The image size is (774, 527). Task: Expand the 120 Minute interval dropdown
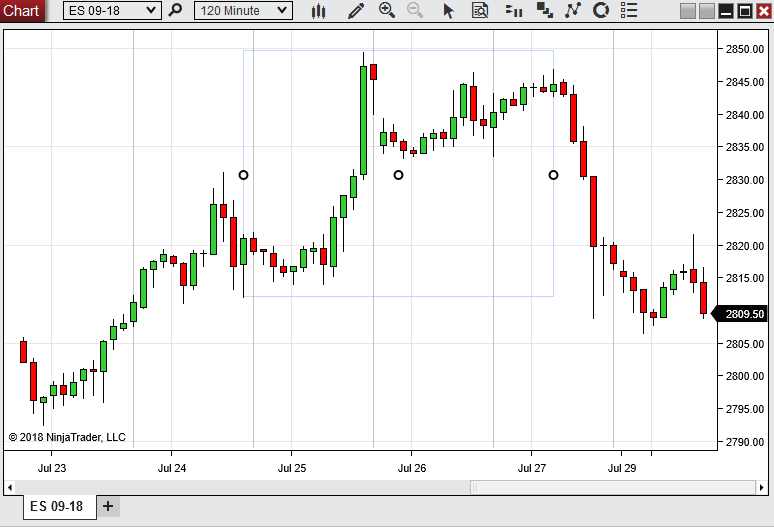pyautogui.click(x=283, y=11)
